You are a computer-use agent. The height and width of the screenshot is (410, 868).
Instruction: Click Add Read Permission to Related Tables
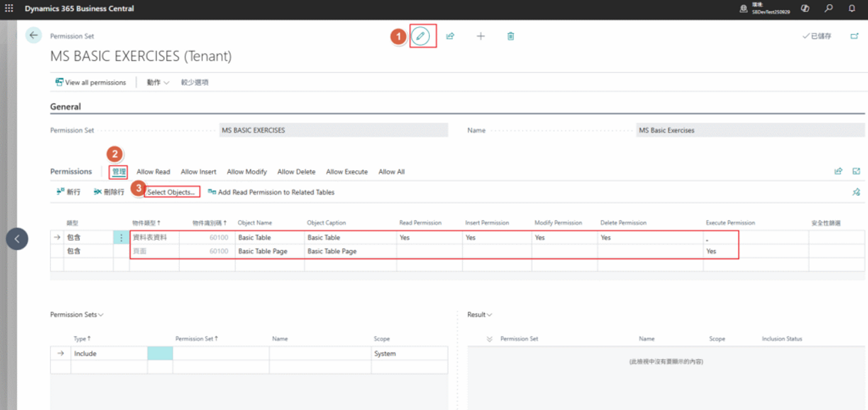coord(271,192)
